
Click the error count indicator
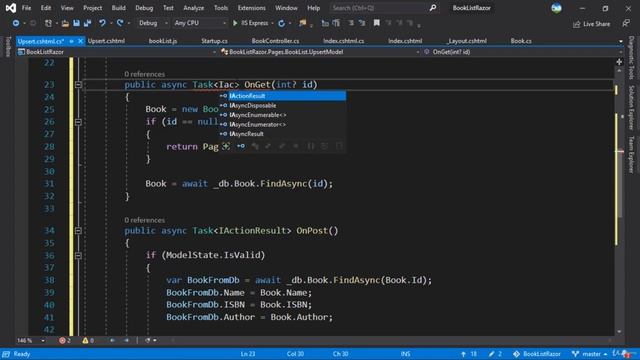[x=64, y=340]
